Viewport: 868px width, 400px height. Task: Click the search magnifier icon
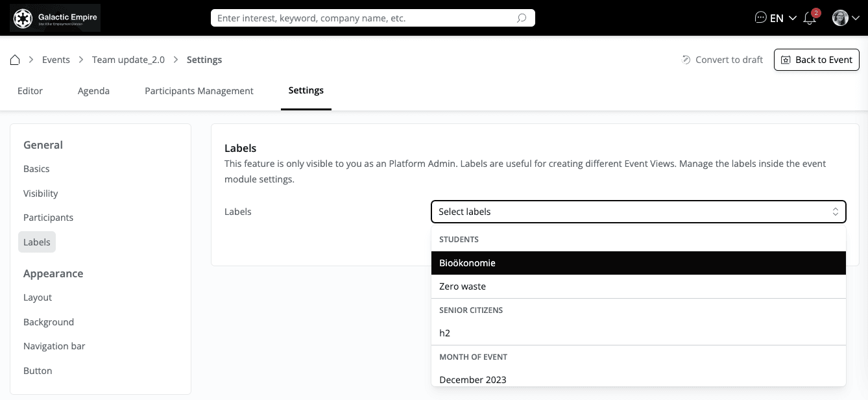pos(522,18)
